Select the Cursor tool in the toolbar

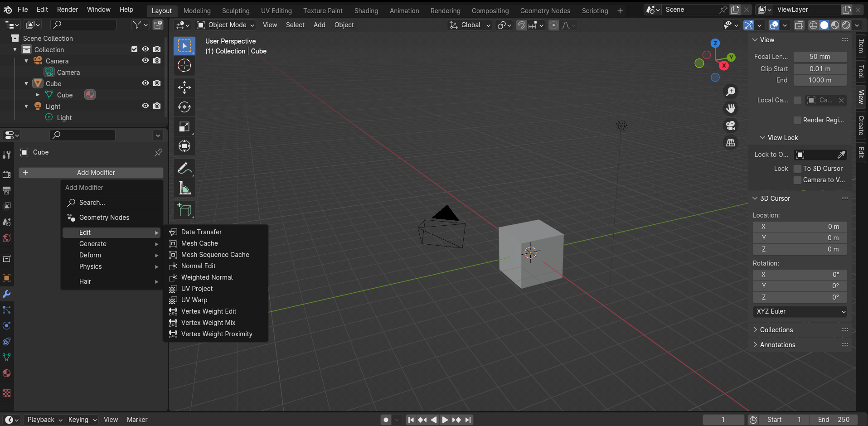[184, 65]
